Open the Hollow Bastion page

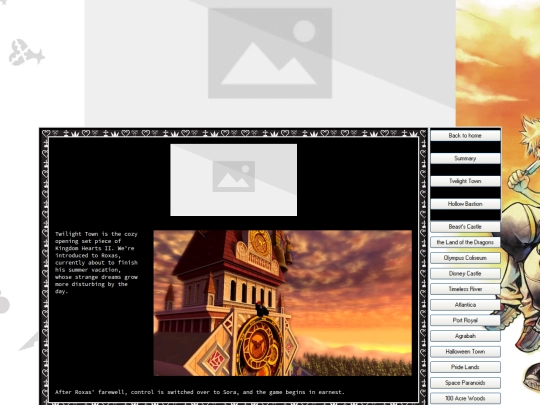(465, 204)
